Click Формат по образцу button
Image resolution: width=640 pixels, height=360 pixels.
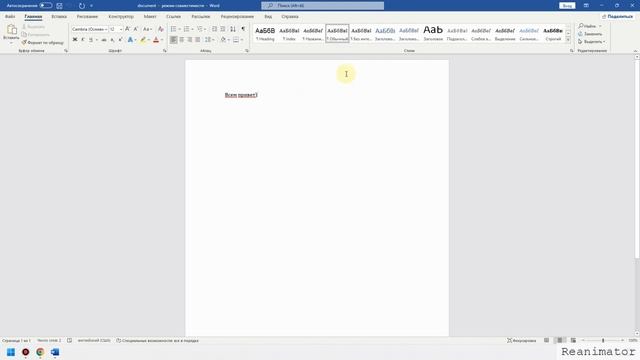coord(43,42)
